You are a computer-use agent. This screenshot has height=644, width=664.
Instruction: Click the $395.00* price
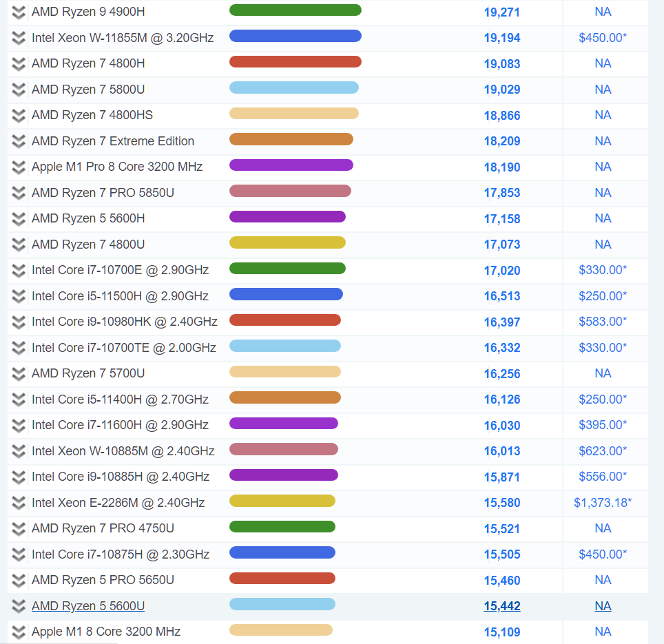[x=603, y=425]
